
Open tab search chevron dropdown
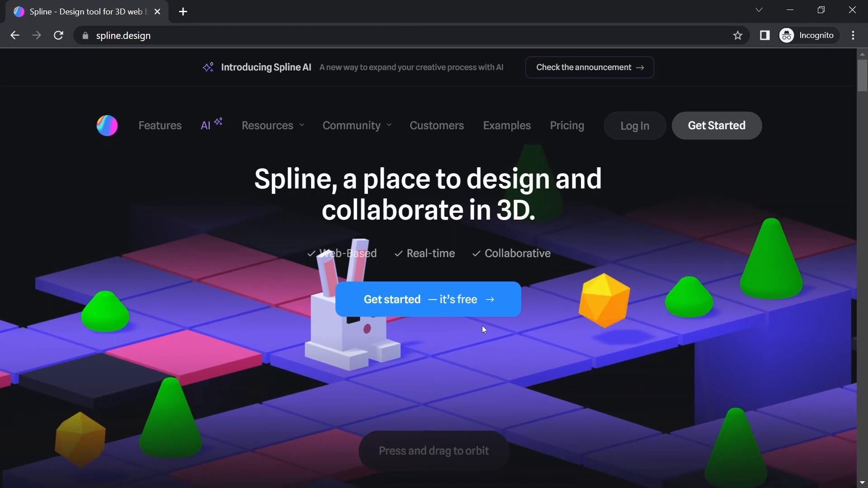pyautogui.click(x=759, y=10)
